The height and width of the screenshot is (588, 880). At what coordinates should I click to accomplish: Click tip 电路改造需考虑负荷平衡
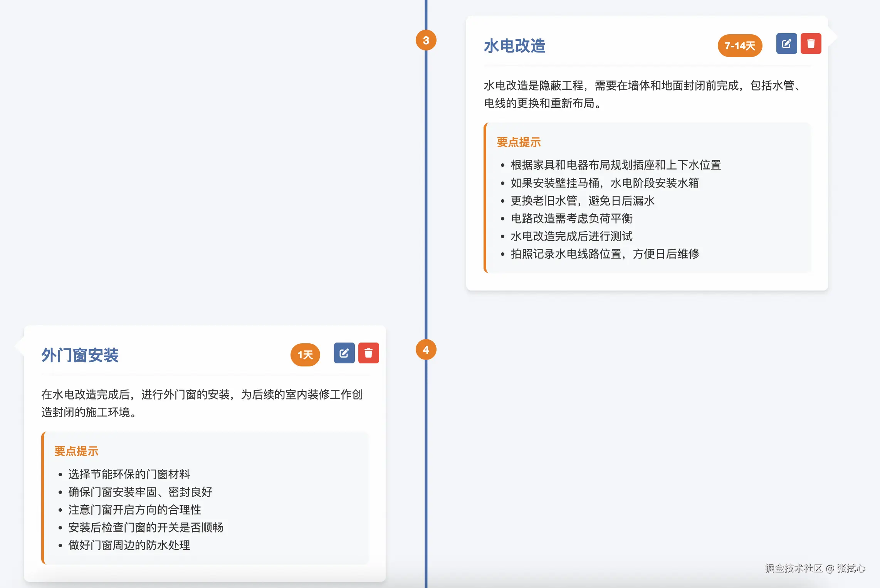pos(571,218)
